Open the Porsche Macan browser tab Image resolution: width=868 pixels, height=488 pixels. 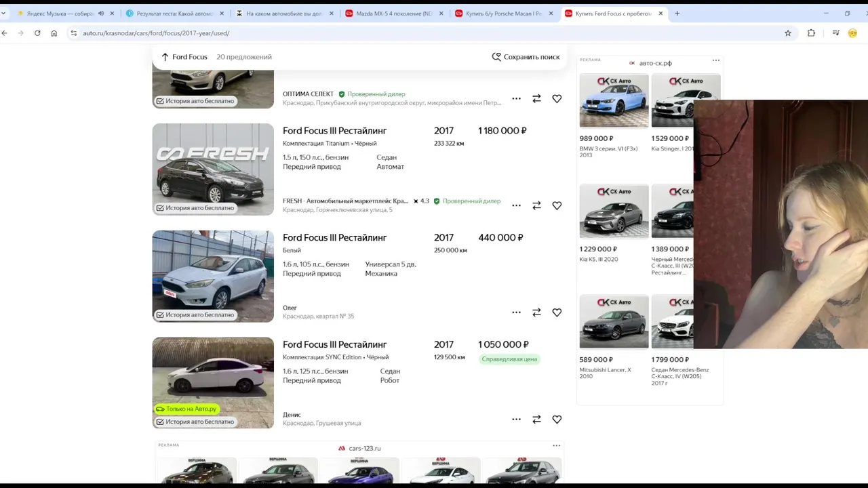(x=503, y=14)
